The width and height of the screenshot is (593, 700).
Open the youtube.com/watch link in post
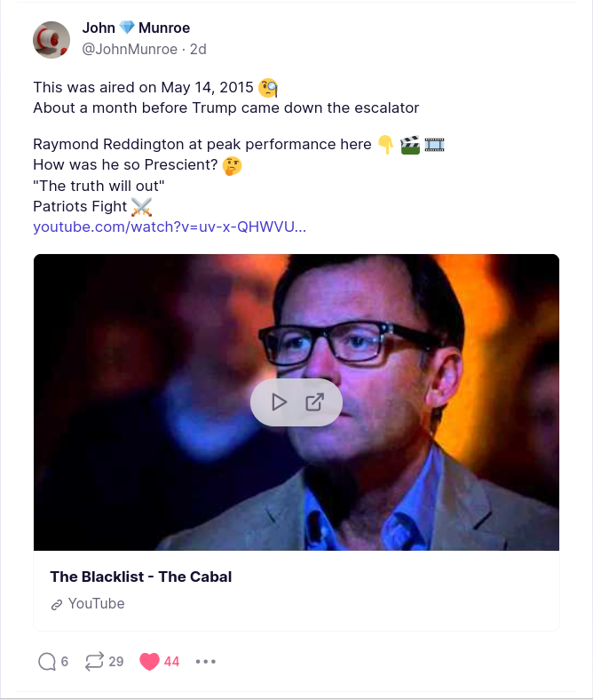170,227
